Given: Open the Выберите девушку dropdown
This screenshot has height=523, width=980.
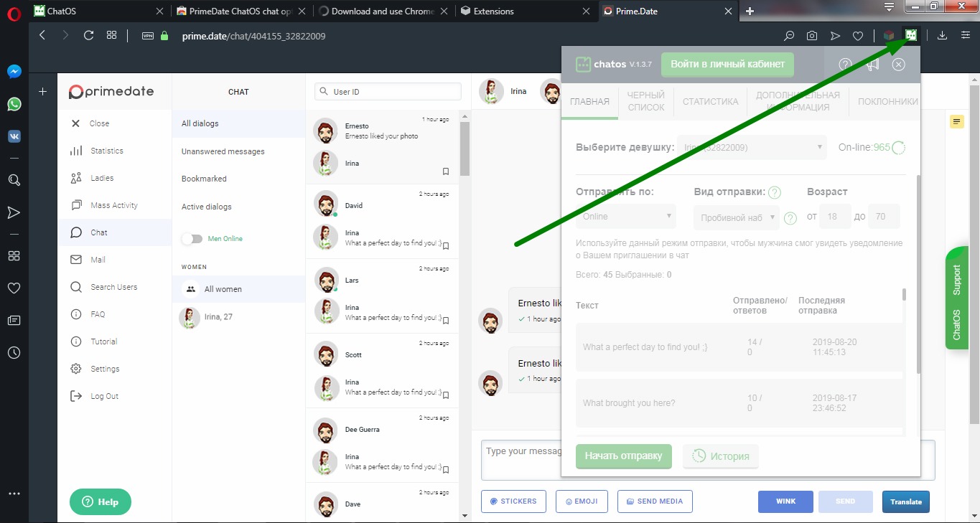Looking at the screenshot, I should [752, 147].
